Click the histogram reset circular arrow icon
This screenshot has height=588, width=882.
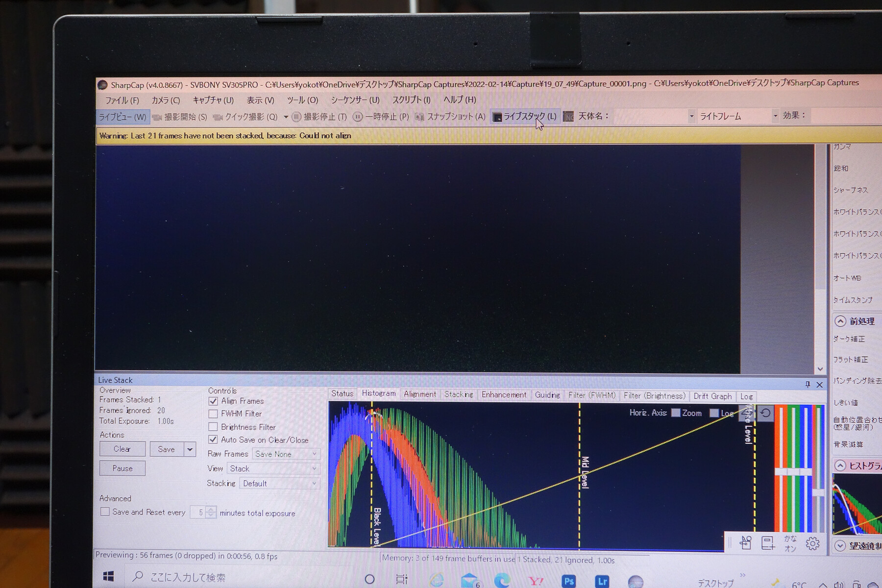click(765, 414)
